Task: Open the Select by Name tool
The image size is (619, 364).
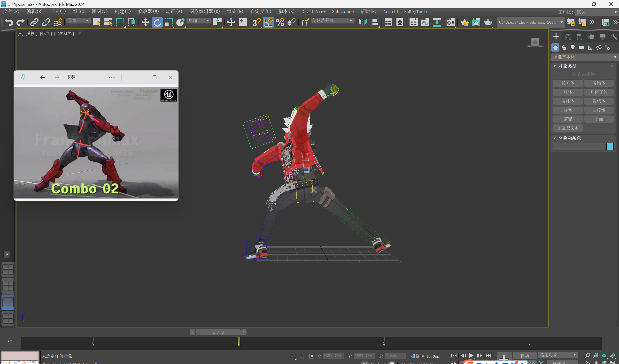Action: pyautogui.click(x=108, y=22)
